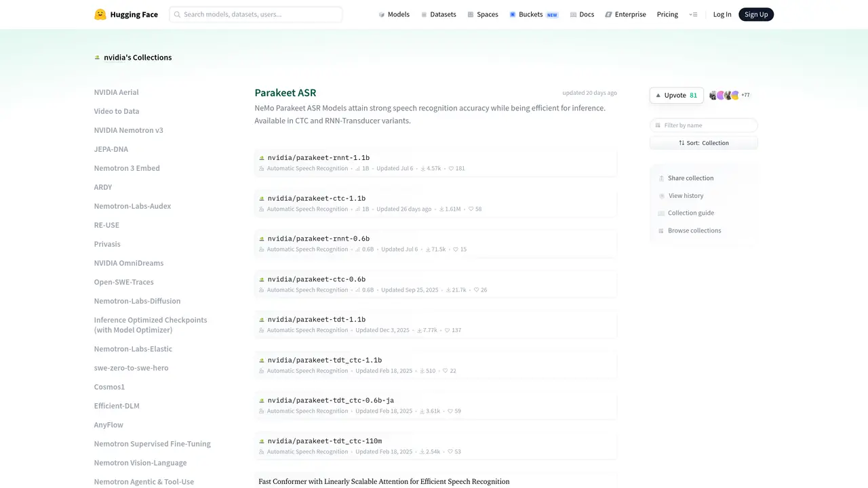868x488 pixels.
Task: Click the "+77" upvoters count
Action: pos(745,96)
